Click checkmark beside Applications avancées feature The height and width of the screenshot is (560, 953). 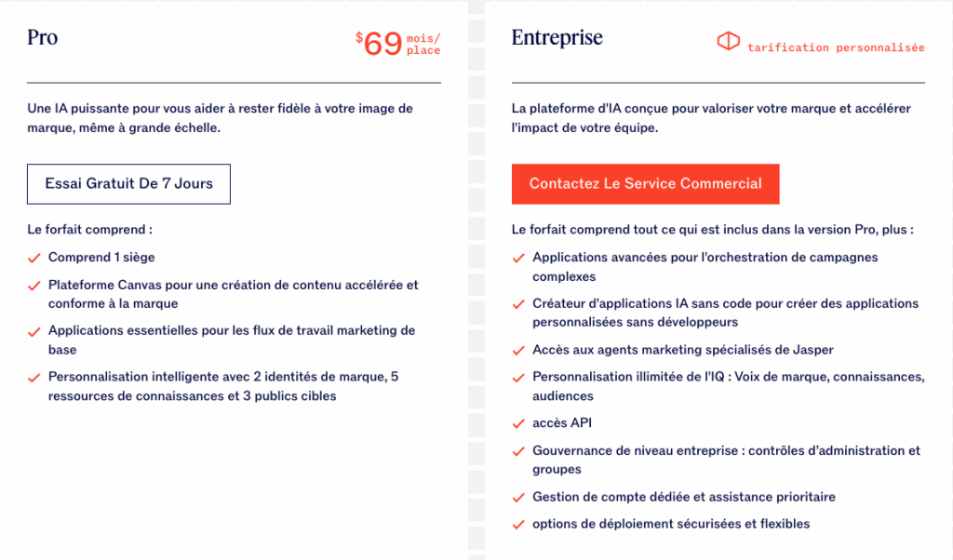(518, 258)
